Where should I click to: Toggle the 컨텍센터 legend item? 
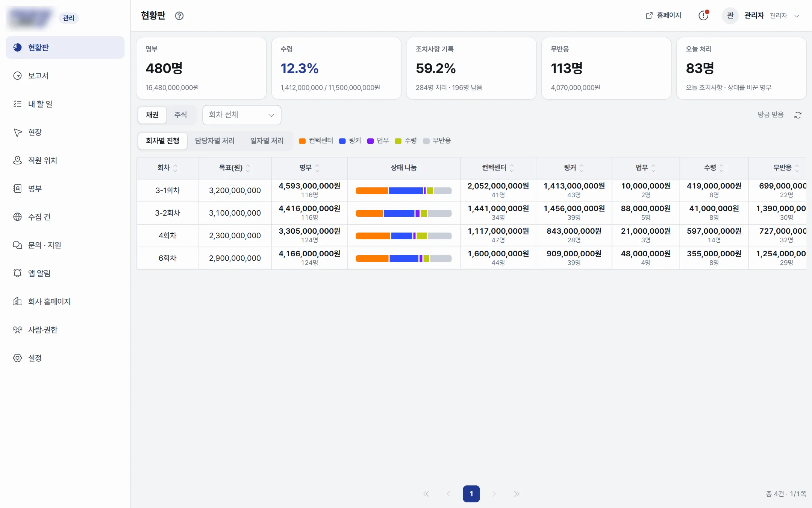click(316, 141)
